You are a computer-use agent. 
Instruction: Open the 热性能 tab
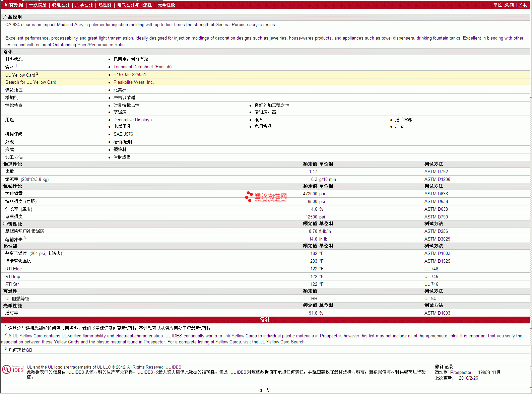tap(105, 5)
